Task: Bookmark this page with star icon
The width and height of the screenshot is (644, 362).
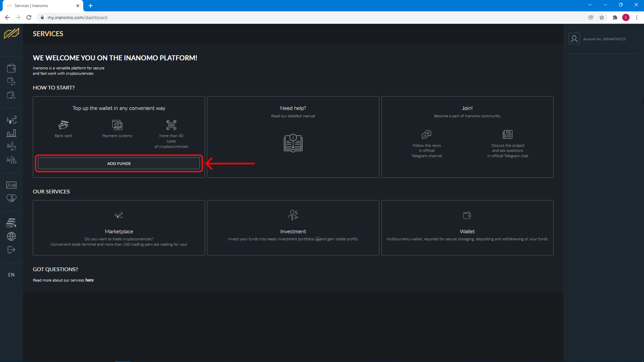Action: click(x=602, y=17)
